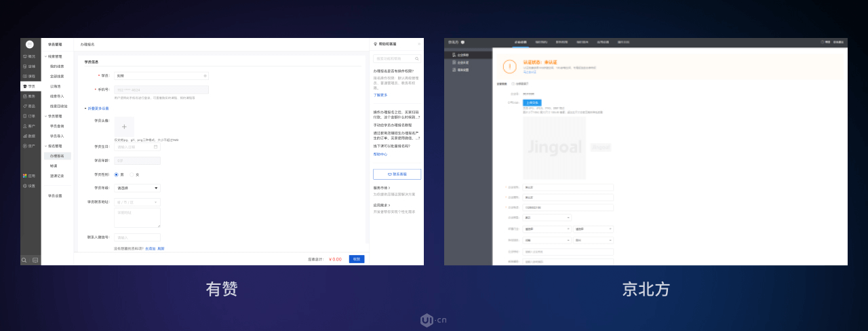Viewport: 868px width, 331px height.
Task: Click the 去添加 link
Action: tap(150, 248)
